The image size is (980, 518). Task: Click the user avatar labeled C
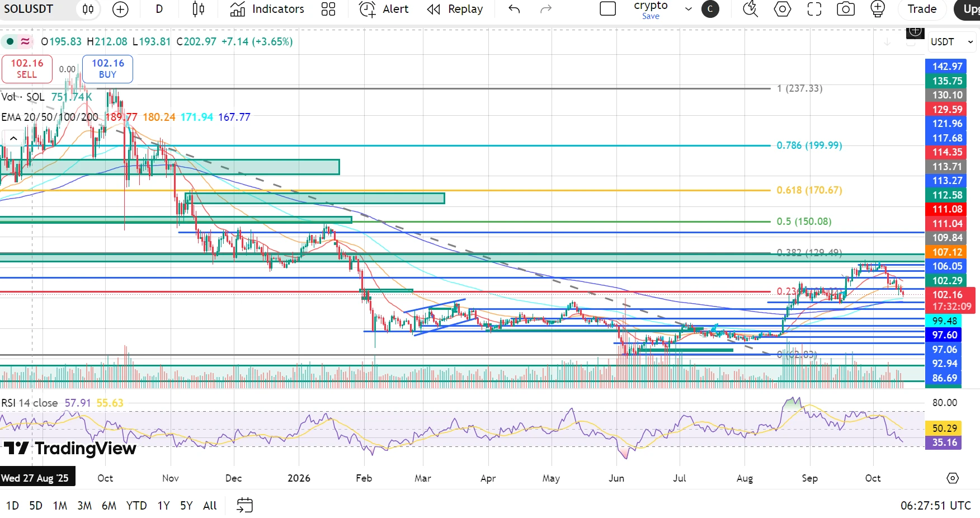tap(710, 9)
